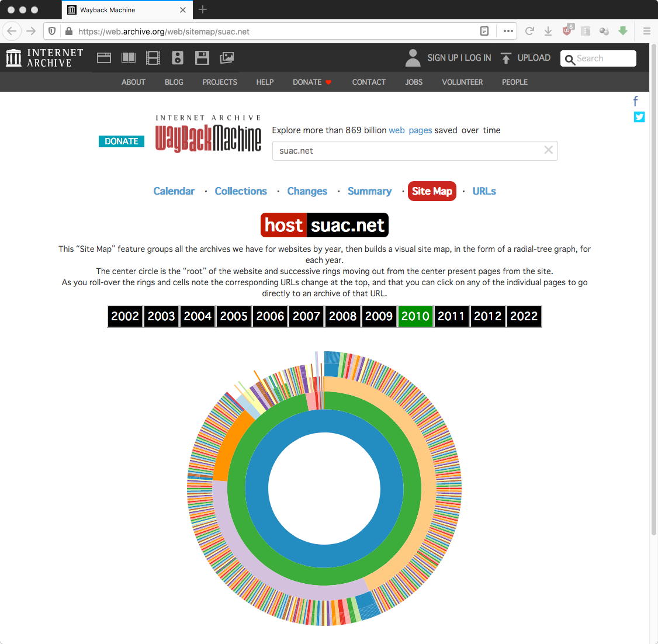Open the uBlock red shield extension

567,30
